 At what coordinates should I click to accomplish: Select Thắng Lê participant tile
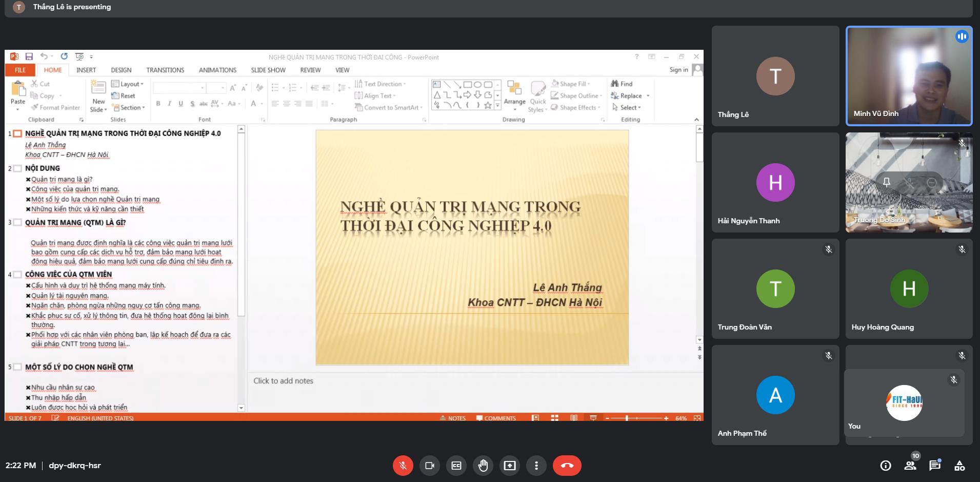pyautogui.click(x=775, y=76)
